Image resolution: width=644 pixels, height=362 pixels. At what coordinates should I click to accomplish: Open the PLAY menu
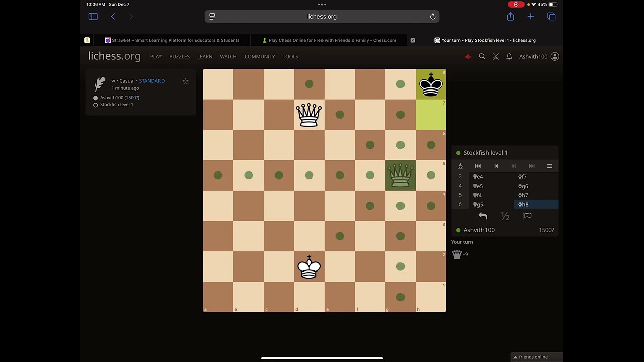156,57
